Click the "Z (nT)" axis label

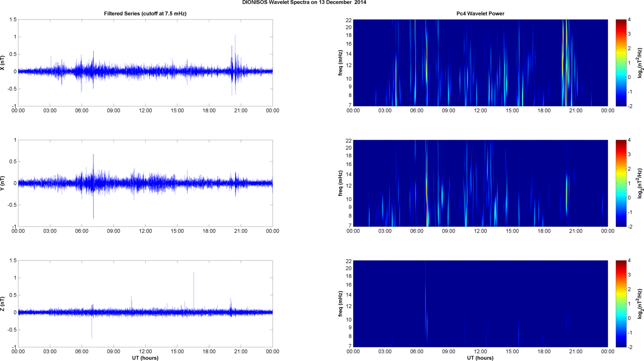[x=3, y=304]
